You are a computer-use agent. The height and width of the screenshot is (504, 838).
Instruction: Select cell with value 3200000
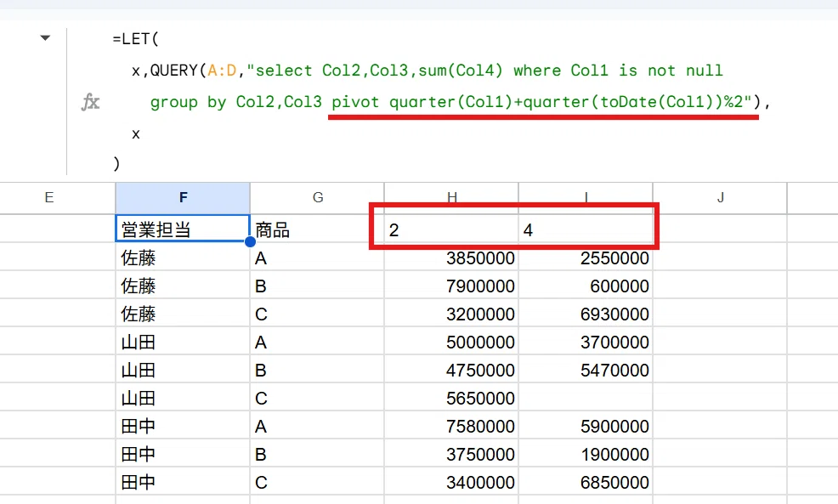[x=451, y=314]
